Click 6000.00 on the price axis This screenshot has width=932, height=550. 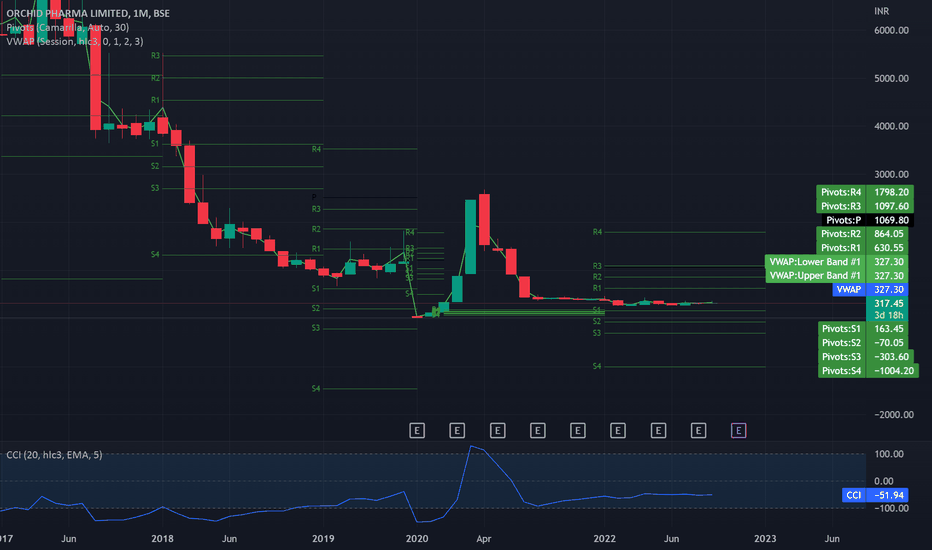pos(891,30)
